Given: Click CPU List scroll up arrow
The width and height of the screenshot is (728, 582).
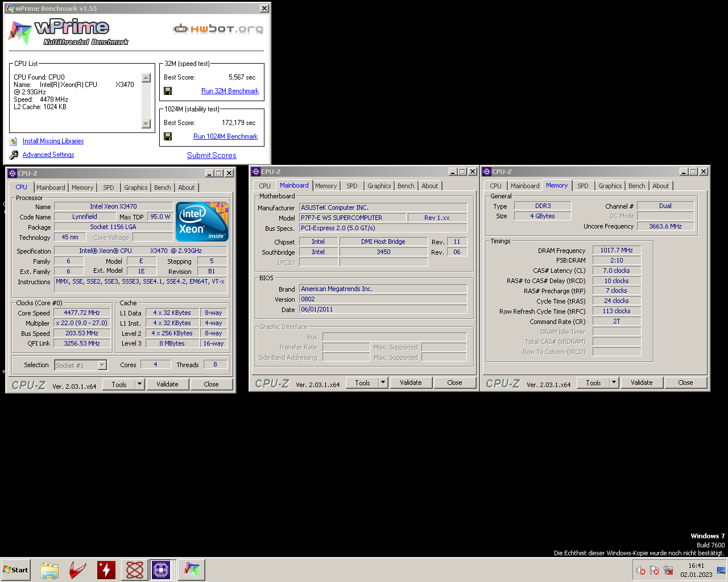Looking at the screenshot, I should (x=146, y=78).
